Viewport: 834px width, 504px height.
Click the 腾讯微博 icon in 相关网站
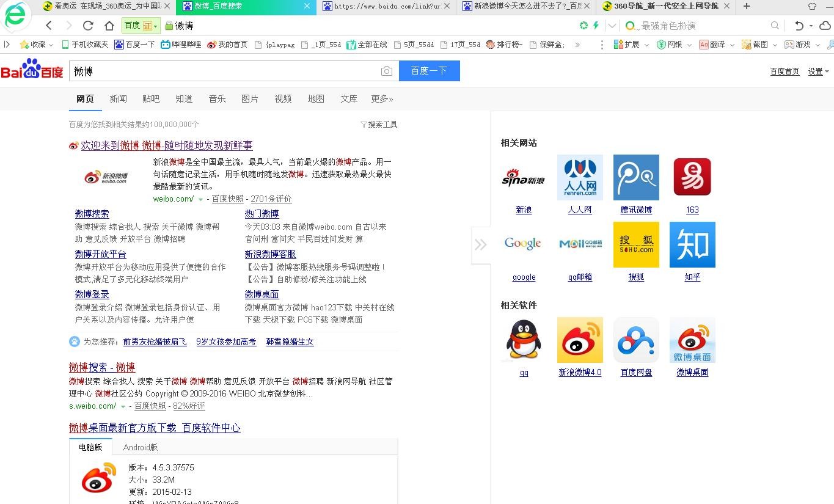635,177
